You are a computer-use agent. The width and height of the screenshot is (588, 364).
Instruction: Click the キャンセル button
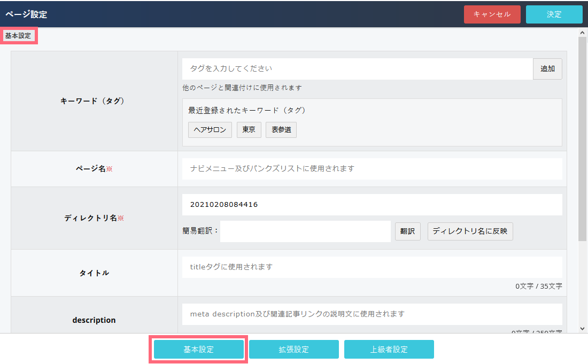pos(492,14)
